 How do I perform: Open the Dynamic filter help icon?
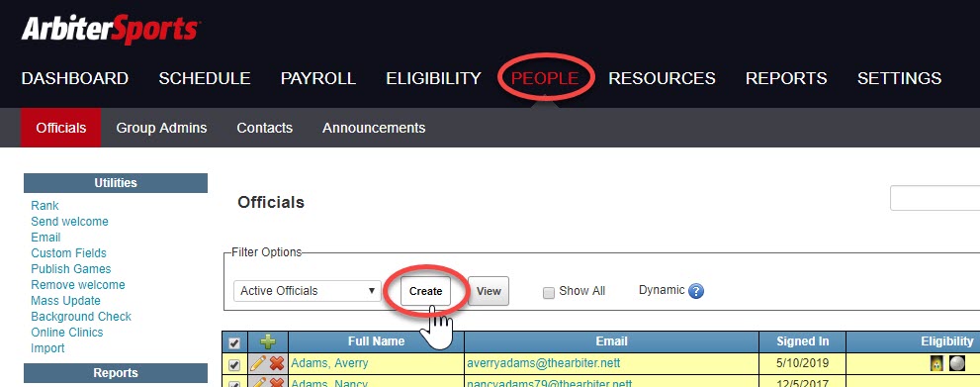coord(695,291)
